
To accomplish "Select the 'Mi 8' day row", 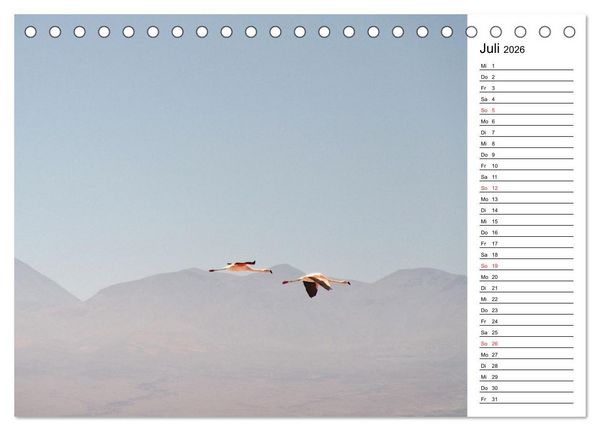I will [527, 144].
